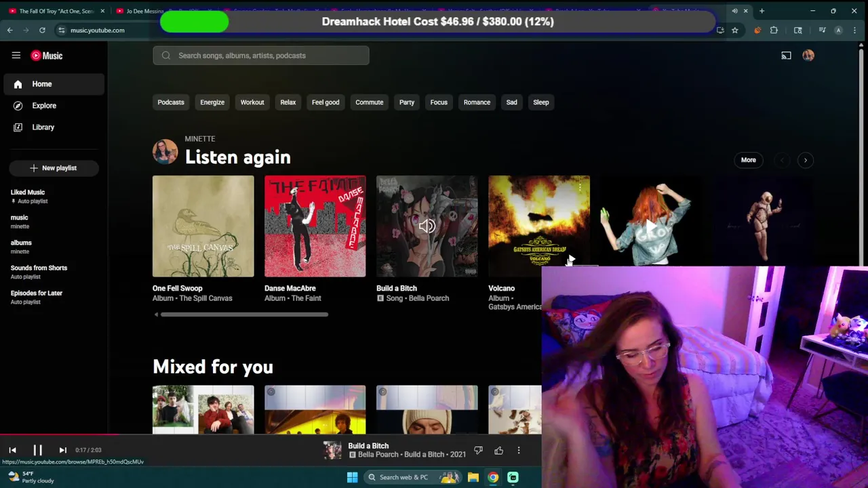Focus the search songs, albums, artists field
868x488 pixels.
point(261,56)
